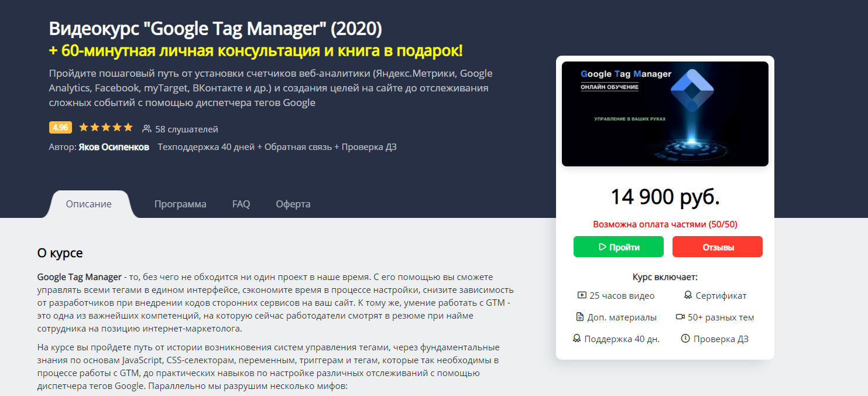
Task: Click the Google Tag Manager course thumbnail
Action: 665,114
